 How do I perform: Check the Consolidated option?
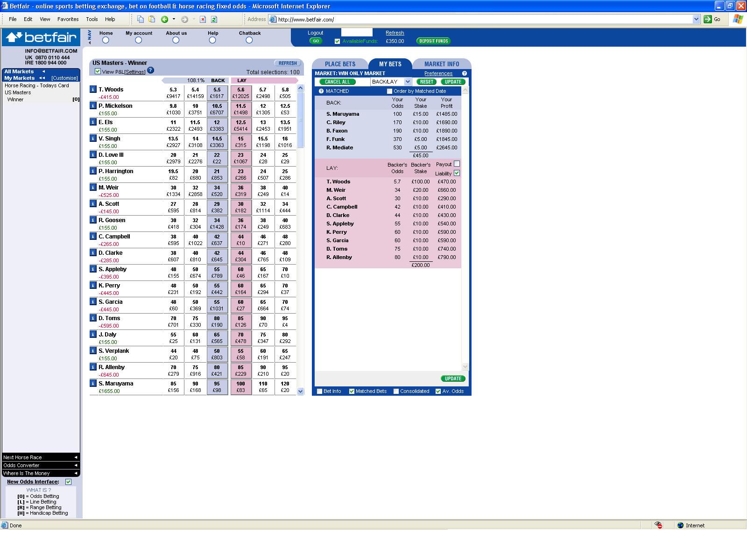click(396, 391)
